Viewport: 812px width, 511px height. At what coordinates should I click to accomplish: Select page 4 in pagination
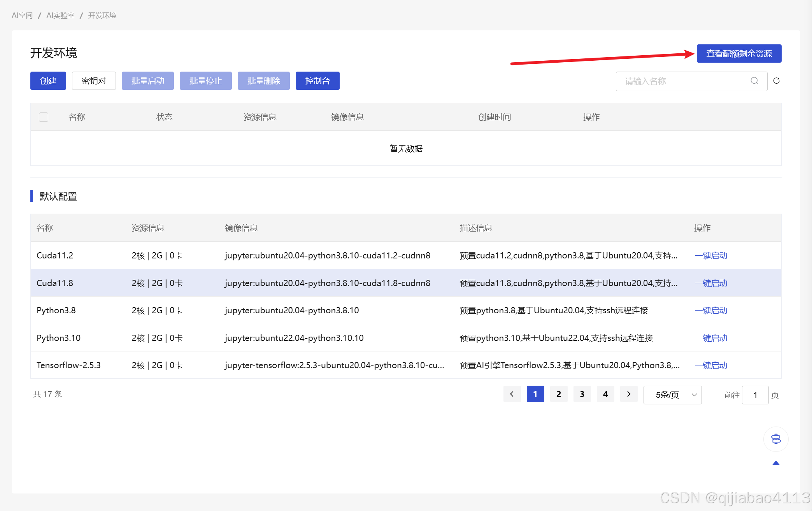click(605, 394)
